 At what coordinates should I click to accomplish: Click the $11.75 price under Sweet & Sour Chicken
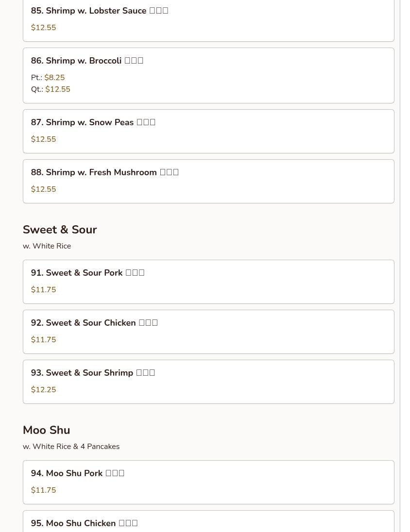[44, 340]
